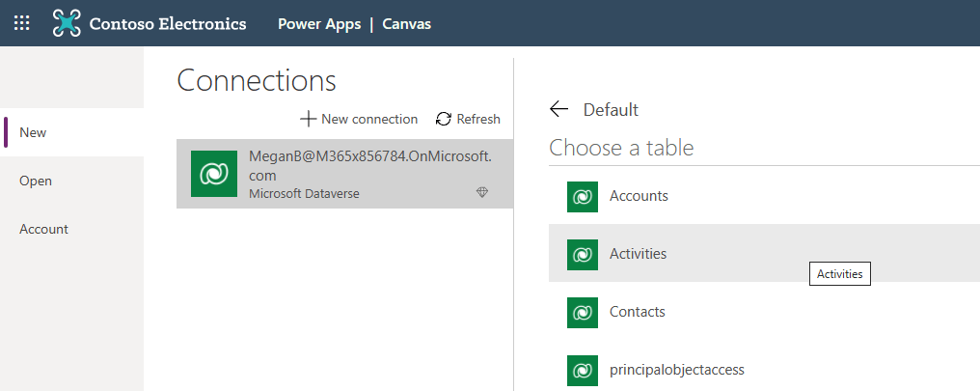Pick the Contacts table
This screenshot has height=391, width=980.
pyautogui.click(x=638, y=312)
